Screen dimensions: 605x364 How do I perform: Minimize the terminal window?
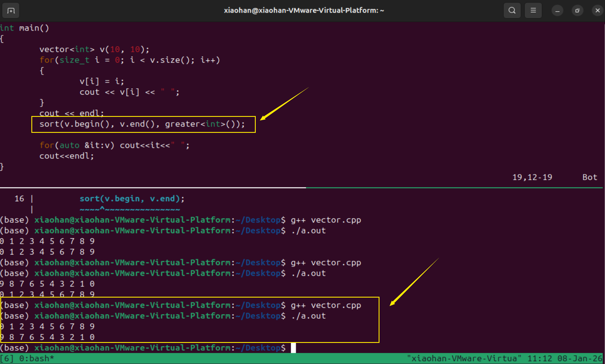(x=557, y=11)
